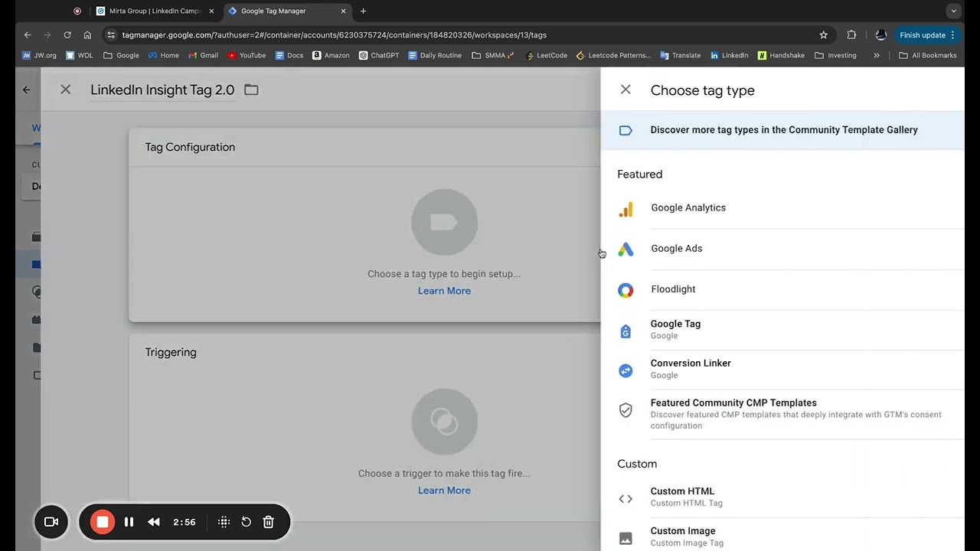Select the Custom HTML tag type
The height and width of the screenshot is (551, 980).
tap(782, 497)
